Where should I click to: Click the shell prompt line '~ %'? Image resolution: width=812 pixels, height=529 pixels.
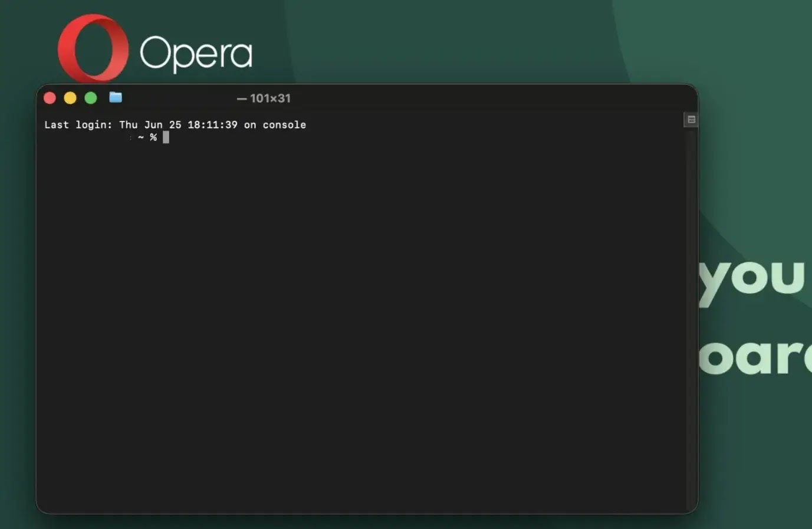click(x=147, y=137)
